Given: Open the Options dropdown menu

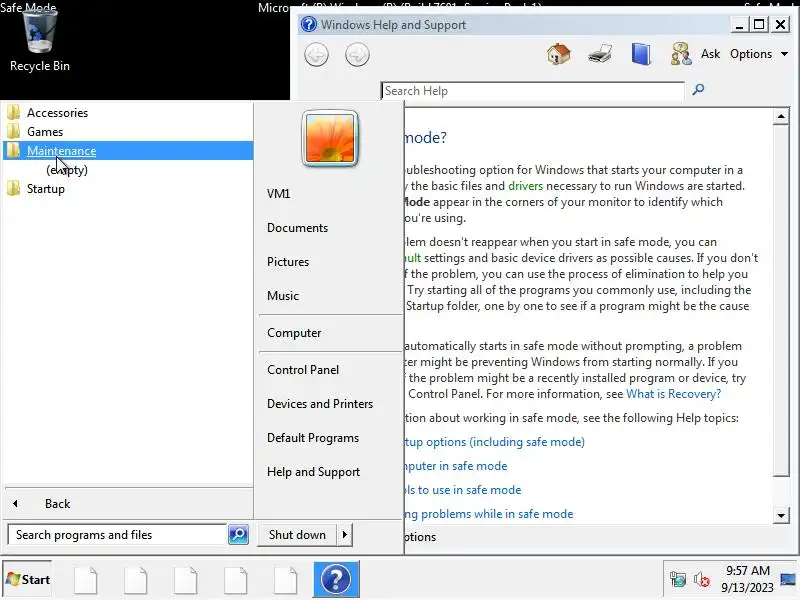Looking at the screenshot, I should (x=758, y=54).
